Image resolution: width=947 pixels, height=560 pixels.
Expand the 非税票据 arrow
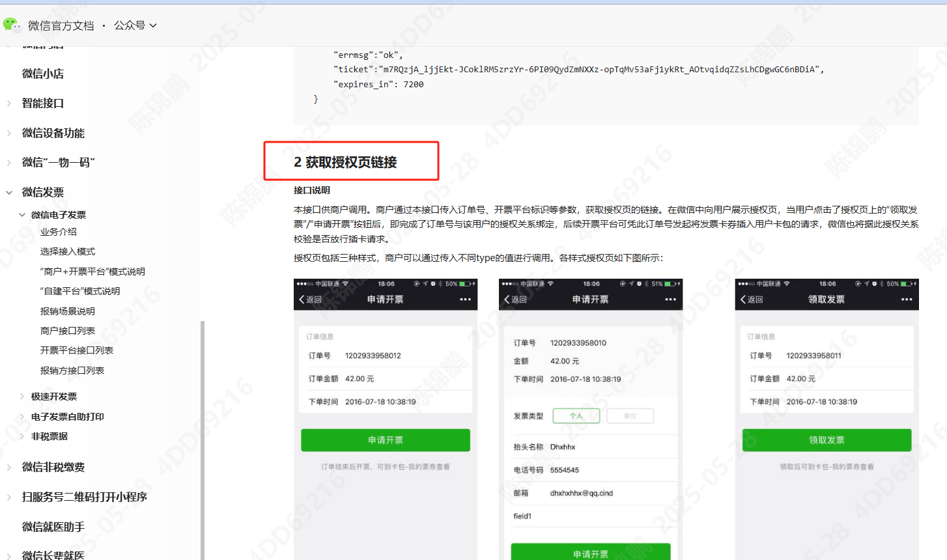pyautogui.click(x=22, y=436)
